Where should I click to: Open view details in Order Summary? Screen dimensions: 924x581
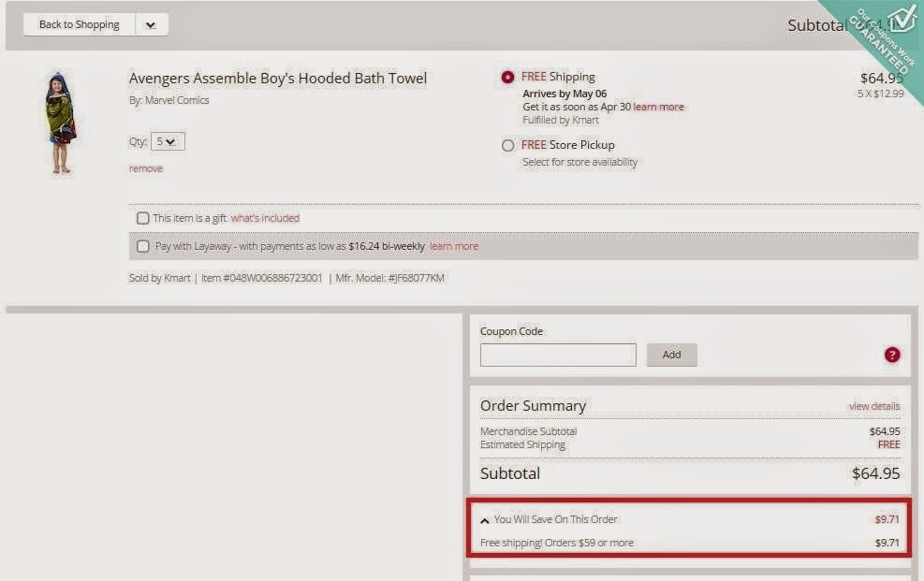click(873, 406)
